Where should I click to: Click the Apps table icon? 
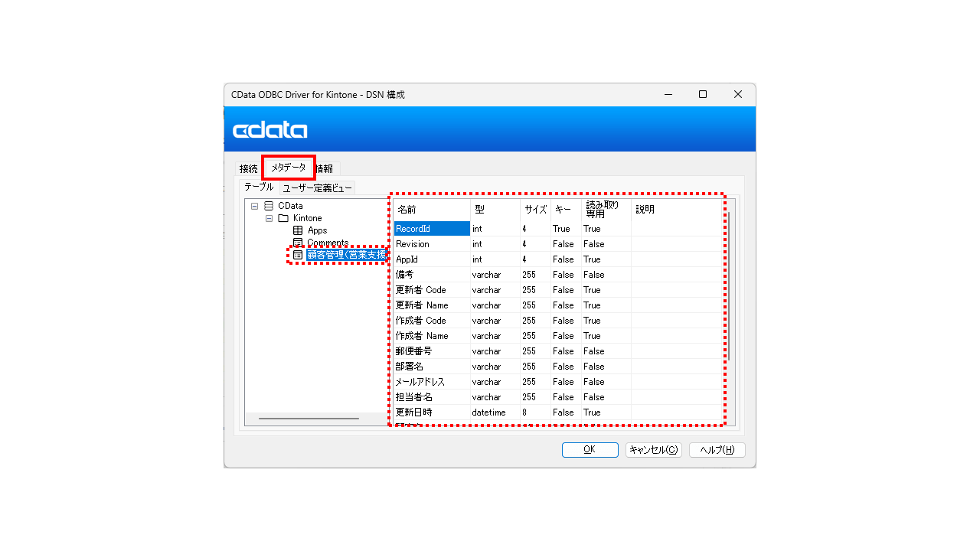tap(298, 230)
